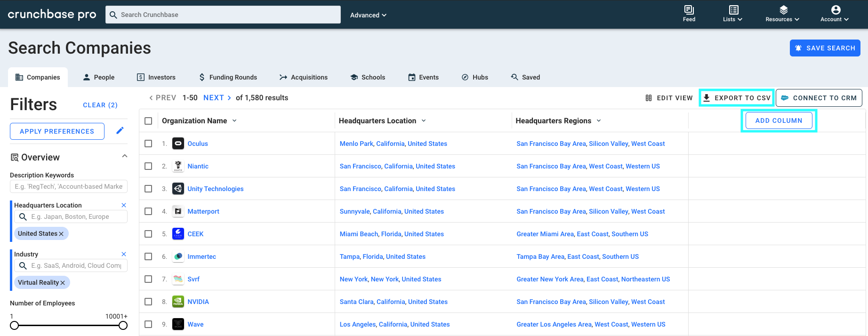Check the CEEK row checkbox
The width and height of the screenshot is (868, 336).
click(148, 234)
